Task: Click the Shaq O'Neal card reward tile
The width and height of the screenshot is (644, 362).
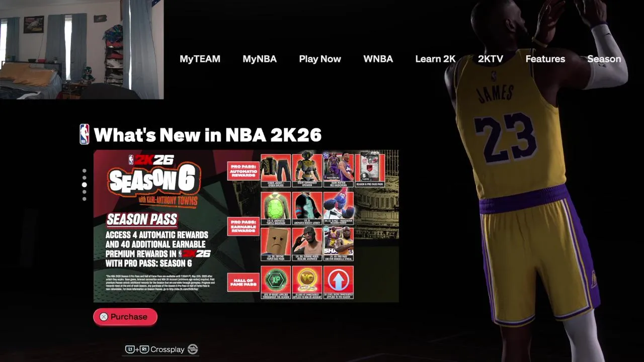Action: pos(339,244)
